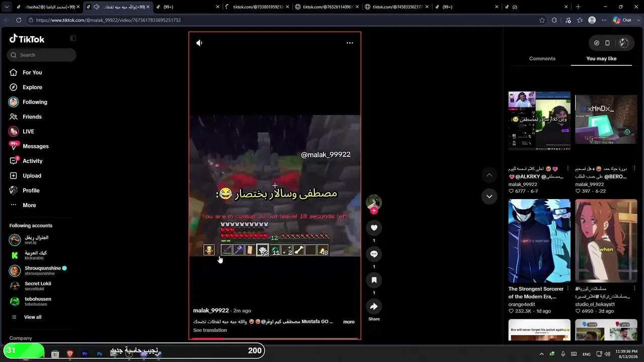Expand the More menu in sidebar
Image resolution: width=644 pixels, height=362 pixels.
click(29, 205)
